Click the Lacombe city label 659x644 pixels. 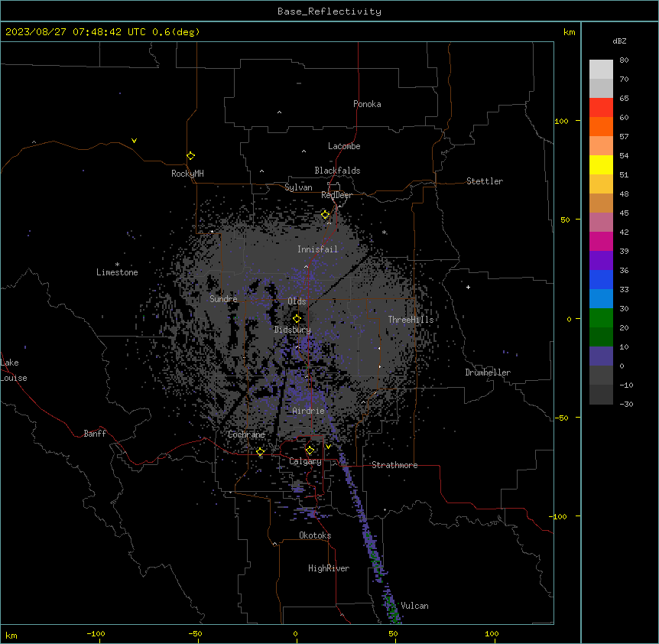[x=344, y=146]
